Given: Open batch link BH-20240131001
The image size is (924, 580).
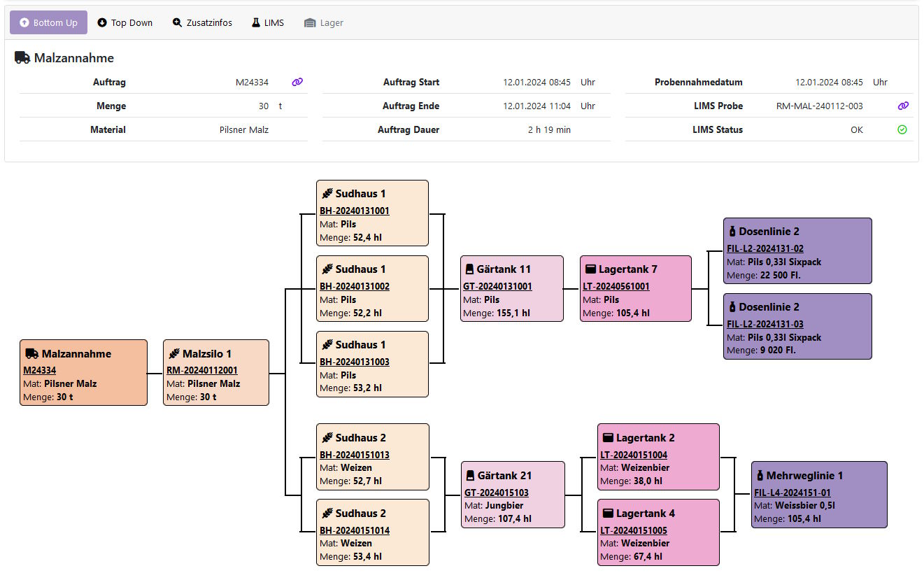Looking at the screenshot, I should [355, 211].
